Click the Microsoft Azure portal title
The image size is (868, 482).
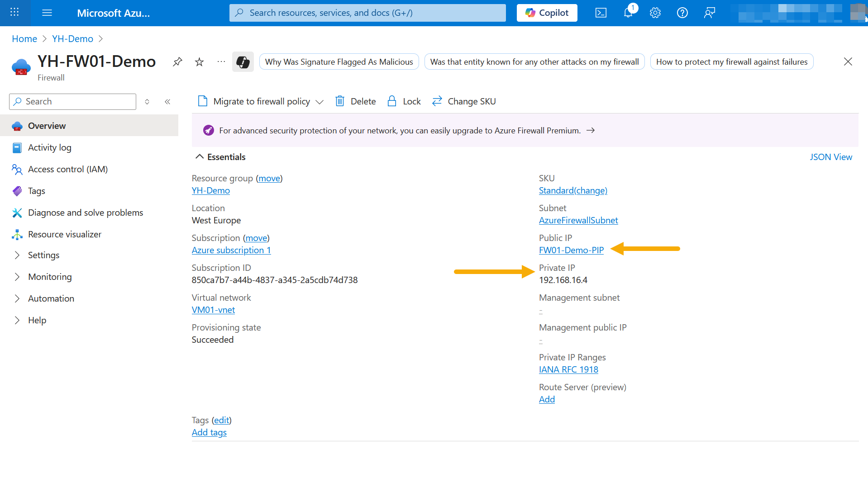tap(113, 13)
